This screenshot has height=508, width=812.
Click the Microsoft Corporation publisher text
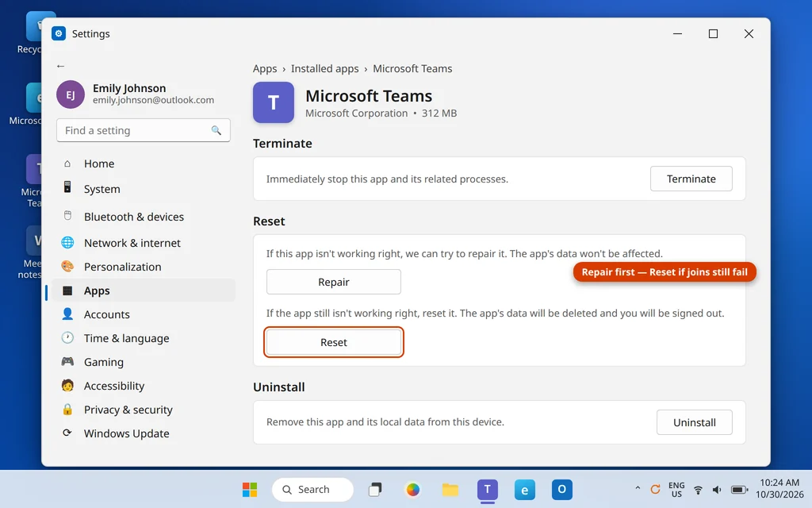point(356,113)
